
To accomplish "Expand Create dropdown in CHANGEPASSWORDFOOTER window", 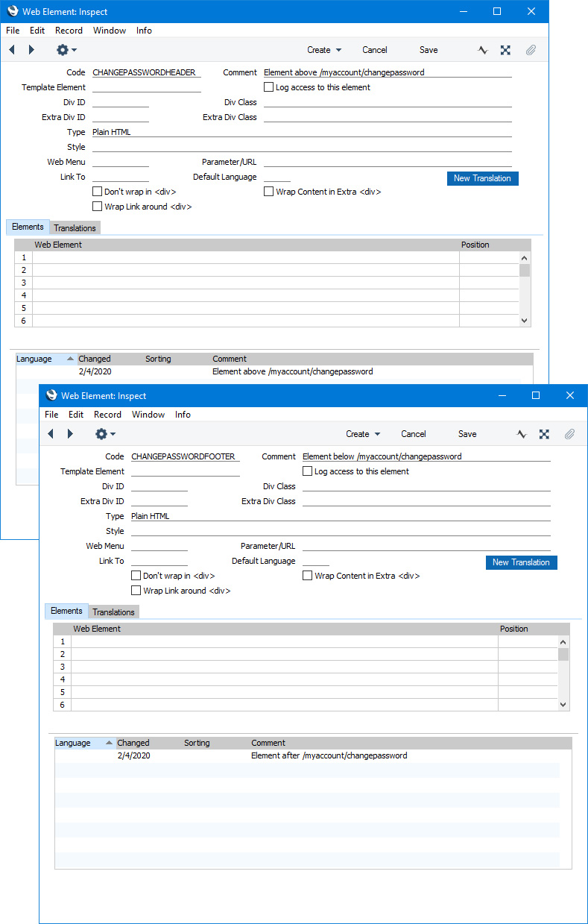I will (363, 434).
